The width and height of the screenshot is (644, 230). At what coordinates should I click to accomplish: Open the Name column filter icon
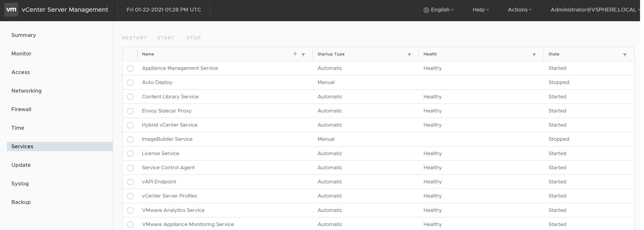coord(303,55)
